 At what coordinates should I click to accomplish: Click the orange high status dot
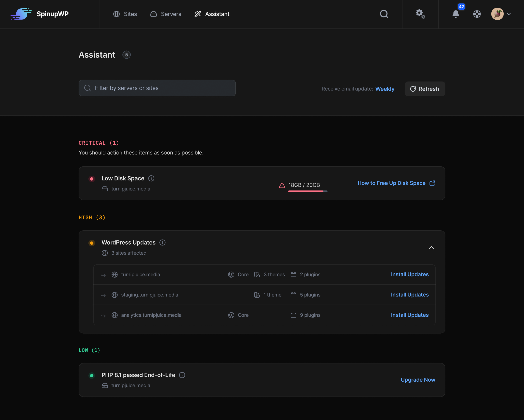[x=92, y=243]
